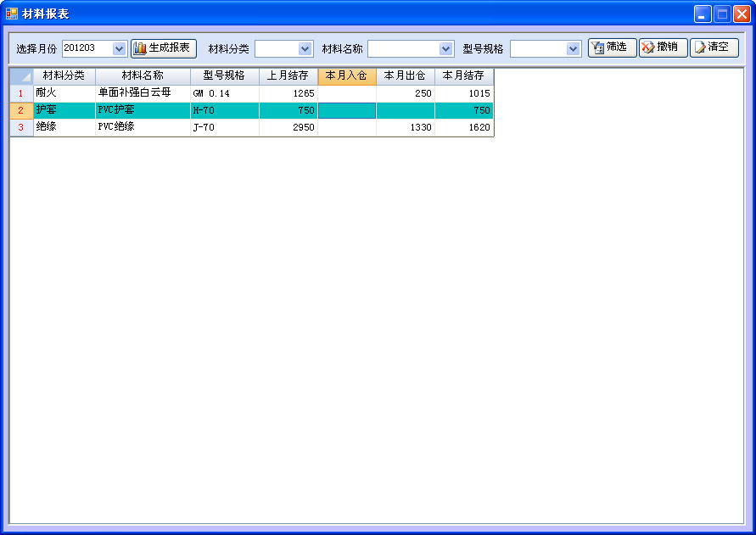Click the 本月出仓 column header
The width and height of the screenshot is (756, 535).
tap(405, 76)
